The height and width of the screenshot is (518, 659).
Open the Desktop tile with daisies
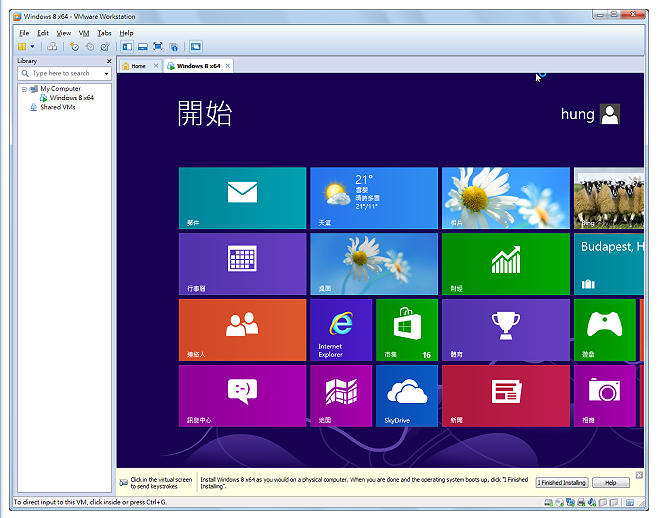click(374, 264)
